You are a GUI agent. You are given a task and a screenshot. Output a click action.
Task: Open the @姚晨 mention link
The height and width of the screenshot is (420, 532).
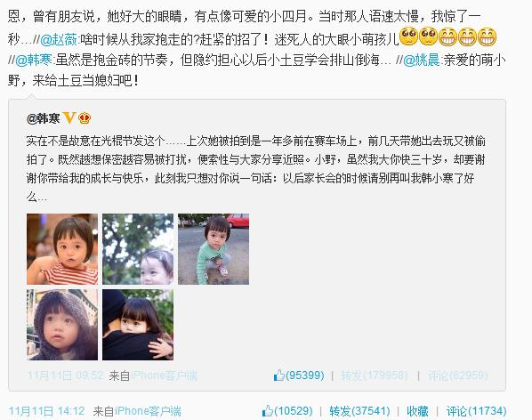[422, 60]
